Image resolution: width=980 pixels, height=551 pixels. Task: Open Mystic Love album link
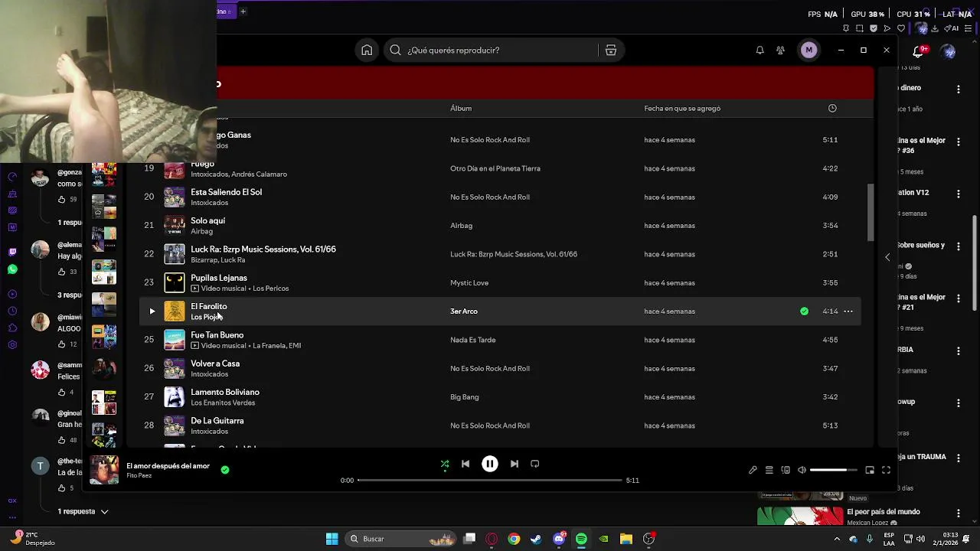click(469, 283)
